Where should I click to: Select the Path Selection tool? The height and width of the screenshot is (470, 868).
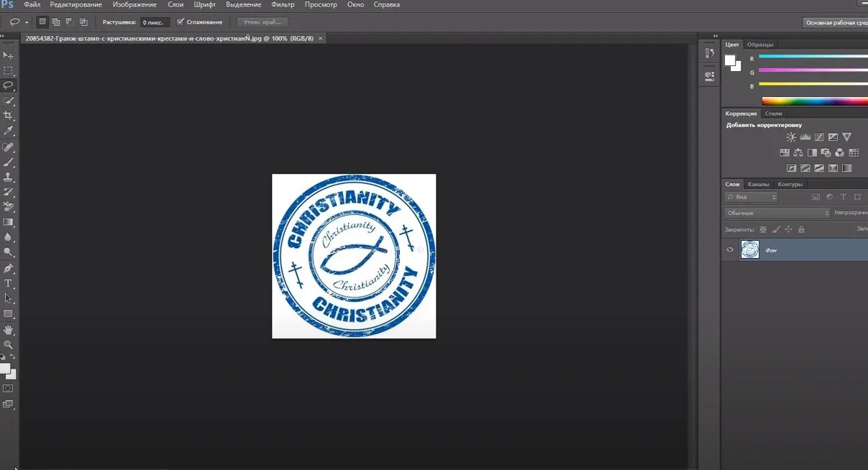coord(9,298)
